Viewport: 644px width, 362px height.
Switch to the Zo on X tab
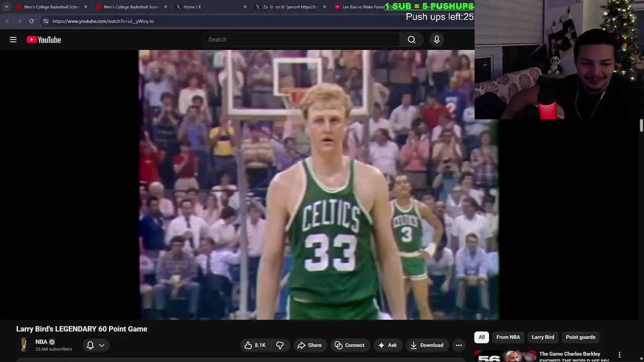[291, 7]
